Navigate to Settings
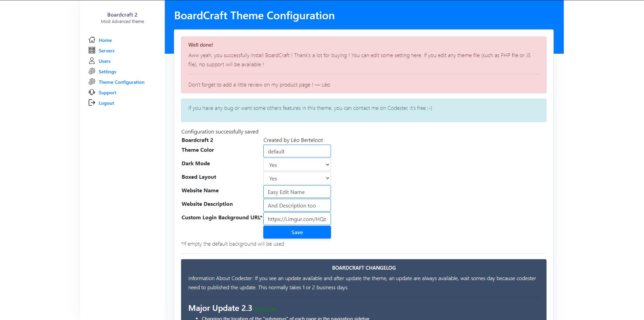The height and width of the screenshot is (320, 644). point(107,72)
